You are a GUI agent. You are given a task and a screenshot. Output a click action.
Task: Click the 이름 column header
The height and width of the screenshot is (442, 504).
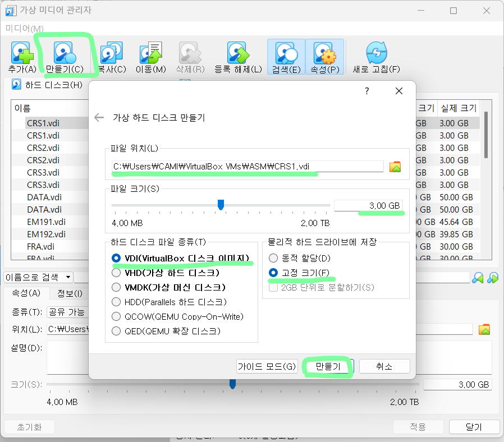click(22, 108)
